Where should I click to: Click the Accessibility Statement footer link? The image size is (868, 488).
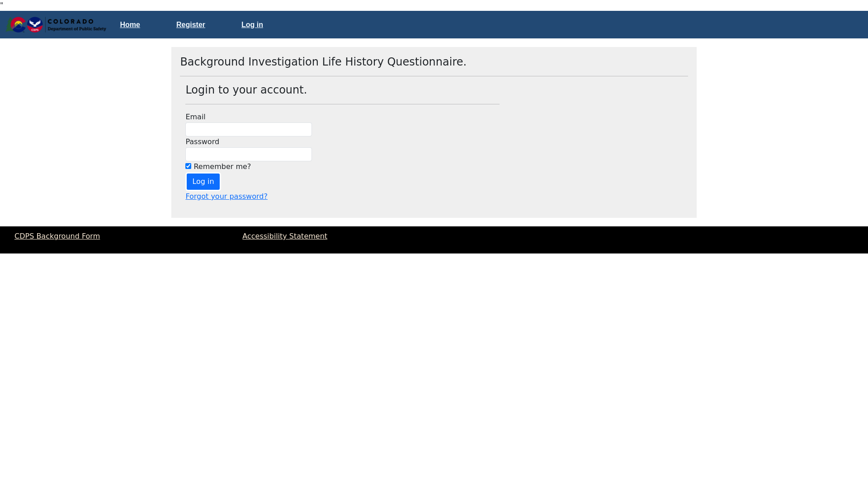[x=284, y=236]
